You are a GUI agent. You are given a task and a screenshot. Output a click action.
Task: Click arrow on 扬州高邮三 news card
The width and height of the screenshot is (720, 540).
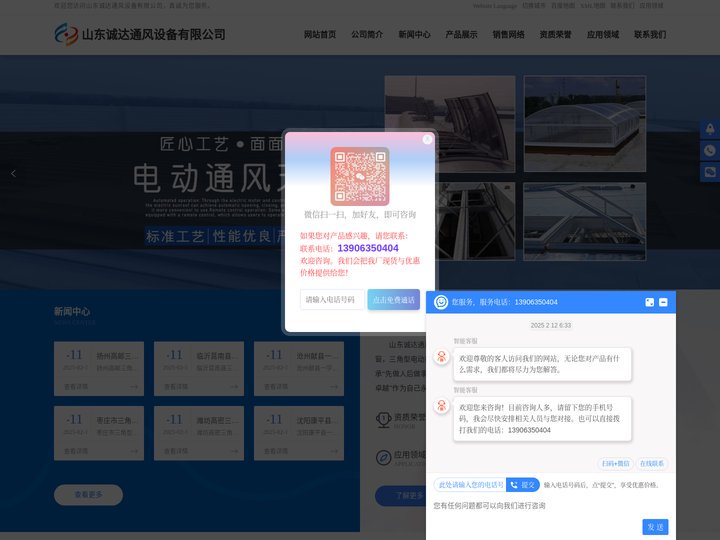point(134,387)
